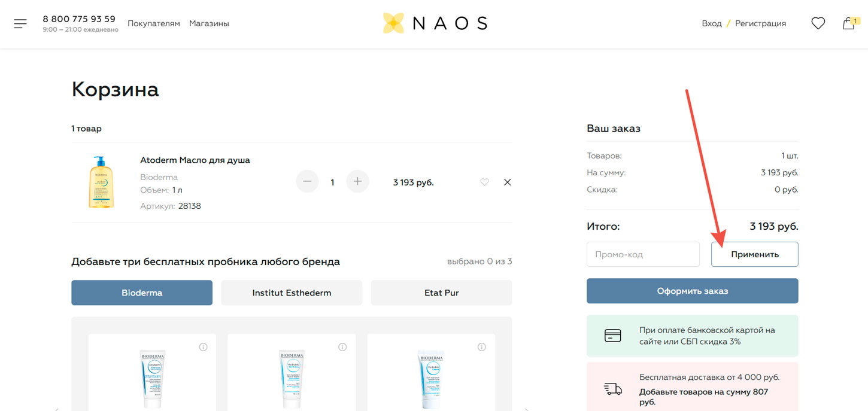
Task: Click the Бесплатная доставка от 4 000 руб. text
Action: 709,377
